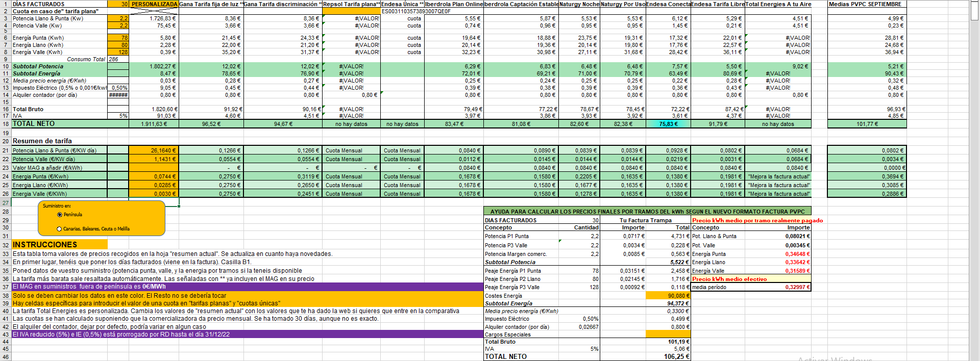Click the Repsol Tarifa plana header cell

[x=351, y=4]
